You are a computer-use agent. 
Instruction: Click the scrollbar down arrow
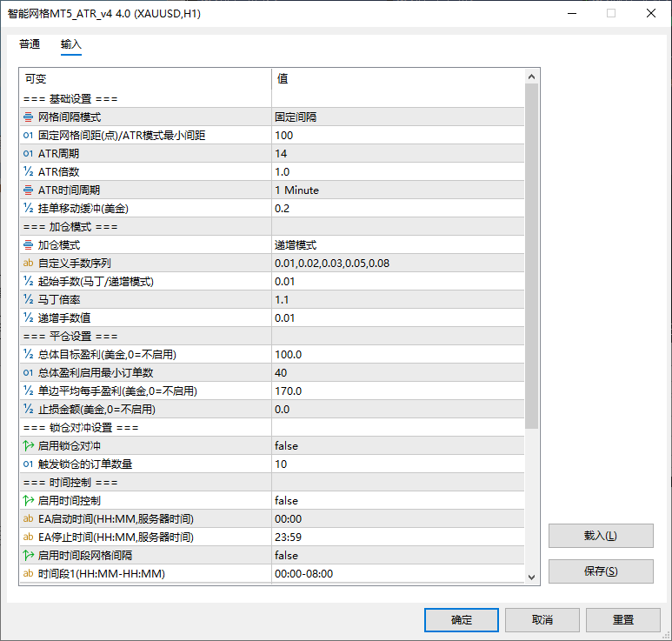[x=531, y=578]
